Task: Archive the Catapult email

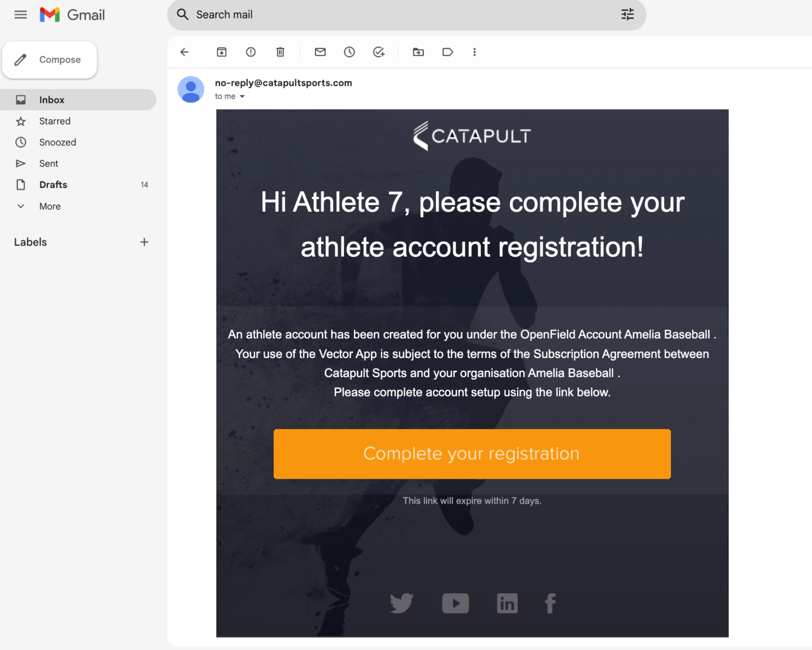Action: click(x=221, y=52)
